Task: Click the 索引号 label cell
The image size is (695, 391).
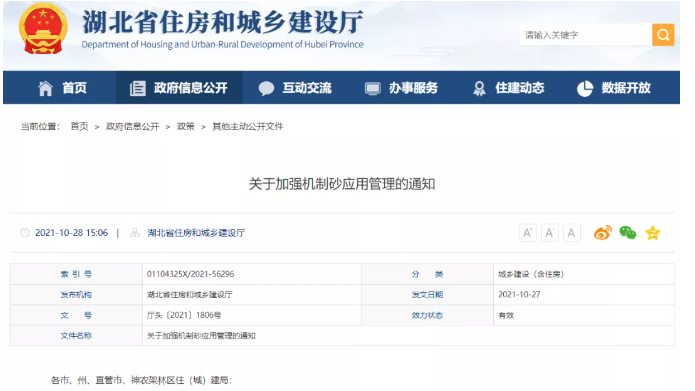Action: pyautogui.click(x=76, y=274)
